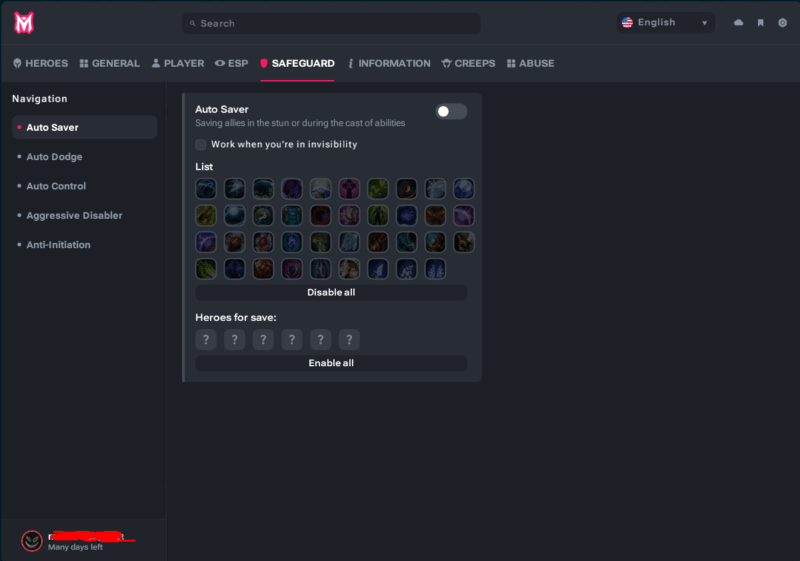Toggle the first ability icon in List
800x561 pixels.
point(206,189)
